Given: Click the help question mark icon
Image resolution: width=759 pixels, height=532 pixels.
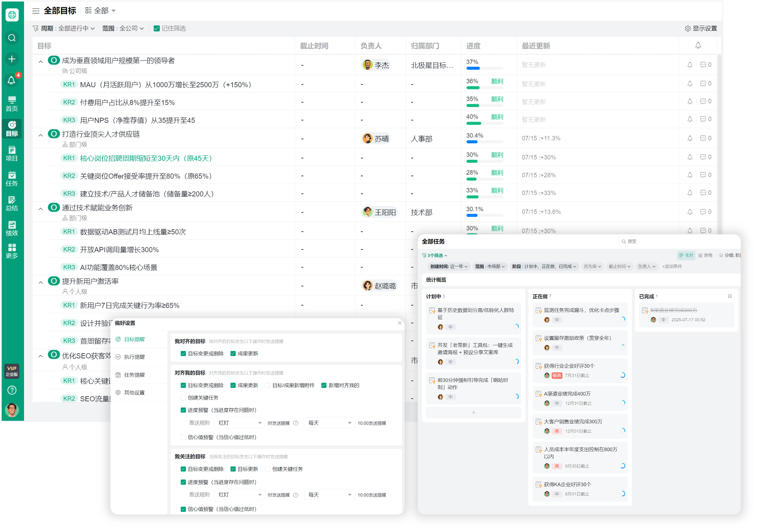Looking at the screenshot, I should point(12,390).
